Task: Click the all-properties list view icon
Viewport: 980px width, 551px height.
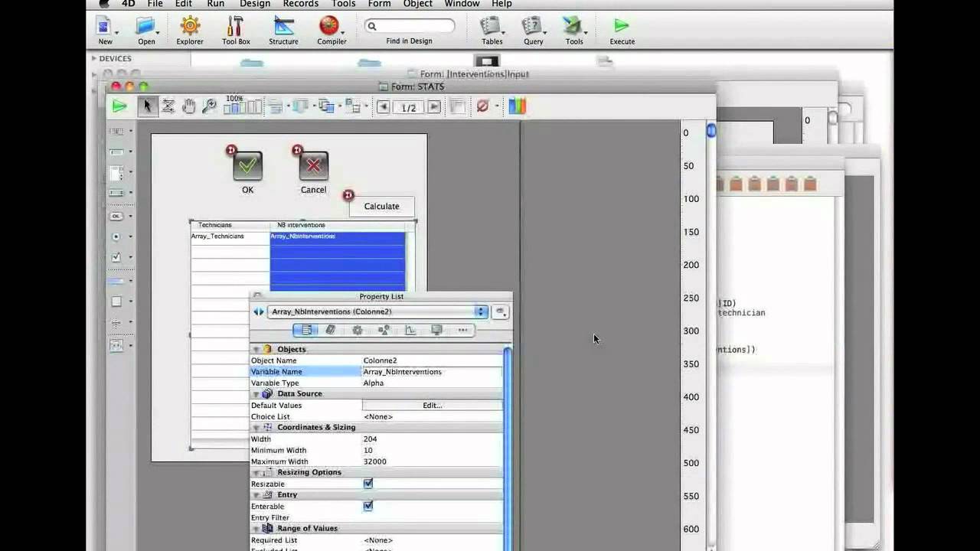Action: point(305,330)
